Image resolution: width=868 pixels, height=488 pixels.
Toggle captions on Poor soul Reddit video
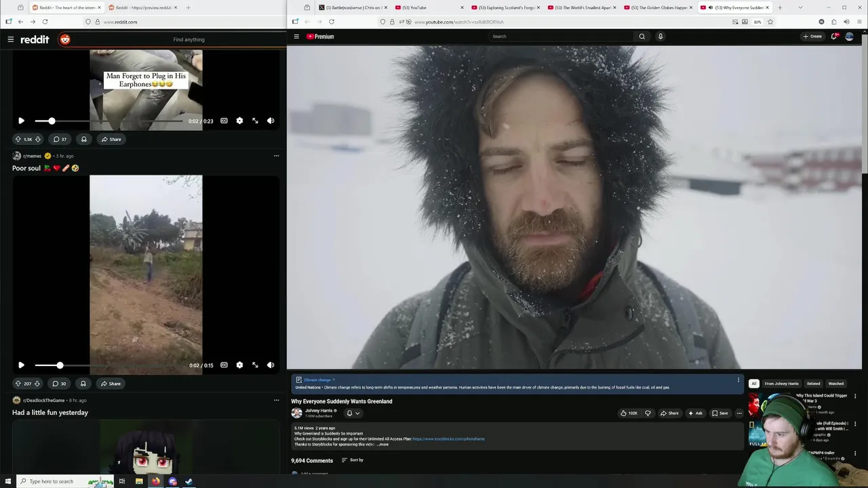(224, 365)
